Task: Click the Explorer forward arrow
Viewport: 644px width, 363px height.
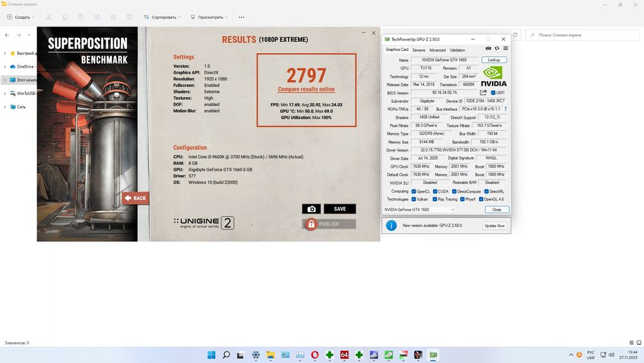Action: pos(19,35)
